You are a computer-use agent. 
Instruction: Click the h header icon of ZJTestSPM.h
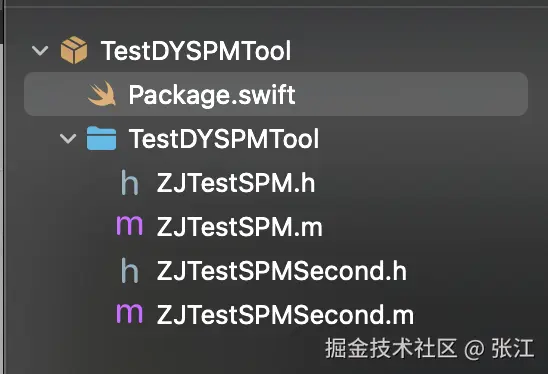130,182
